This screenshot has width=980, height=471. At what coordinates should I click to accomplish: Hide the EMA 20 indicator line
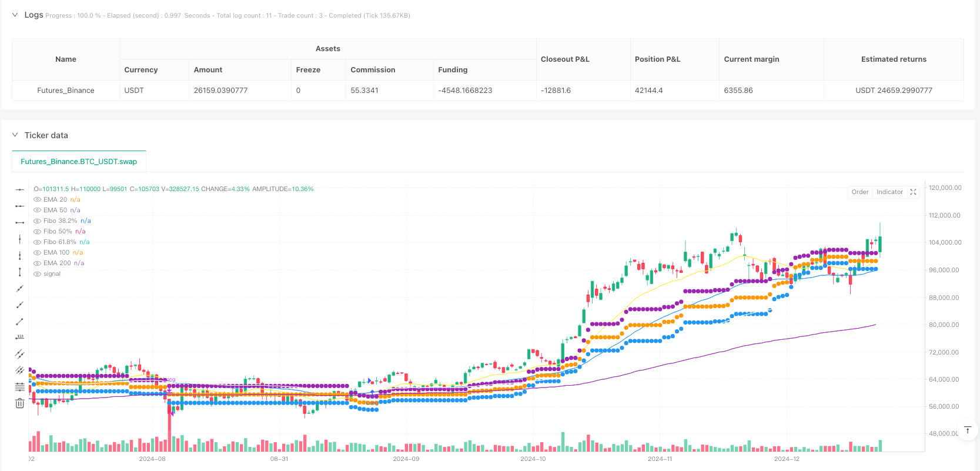pos(38,200)
